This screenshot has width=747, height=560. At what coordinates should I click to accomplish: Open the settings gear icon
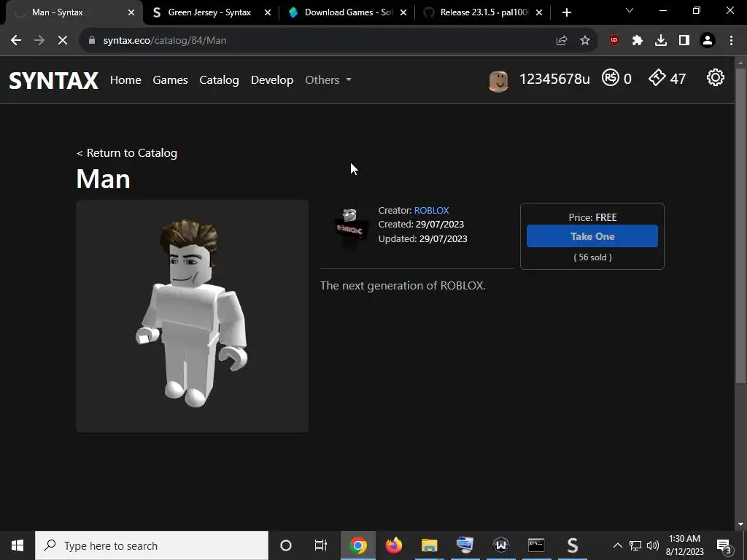coord(715,77)
